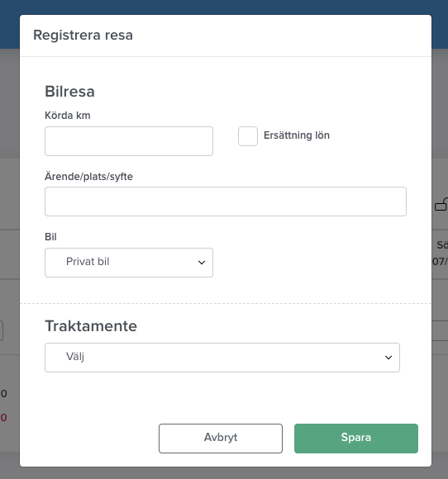The width and height of the screenshot is (448, 479).
Task: Click the dark blue header bar above the dialog
Action: (x=224, y=7)
